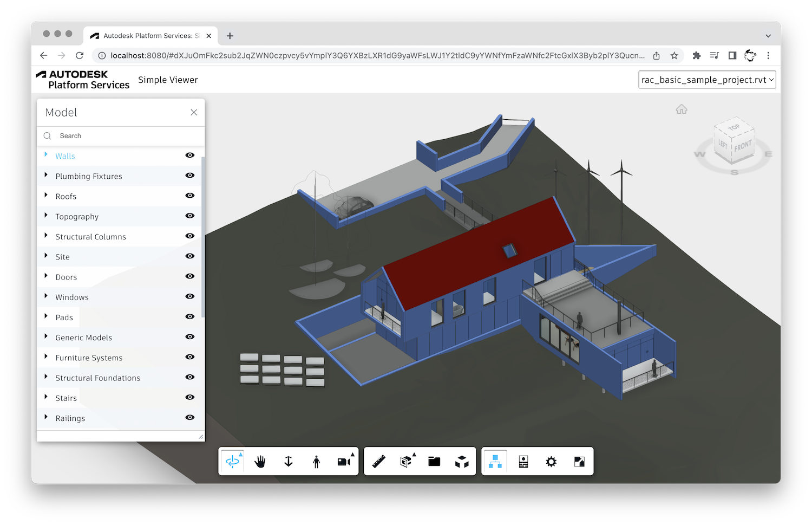This screenshot has height=525, width=812.
Task: Hide all Doors using the eye icon
Action: tap(190, 276)
